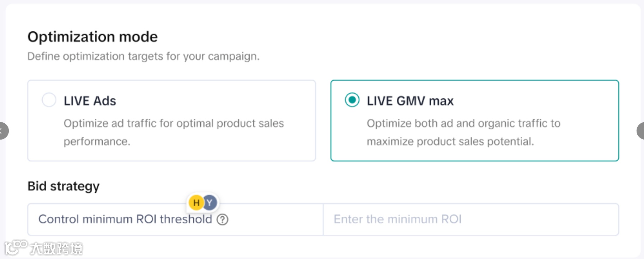Click the Chinese watermark text 大数跨境
The image size is (644, 259).
(56, 248)
